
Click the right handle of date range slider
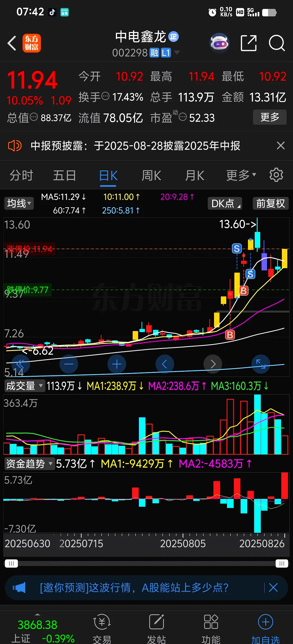pos(282,564)
